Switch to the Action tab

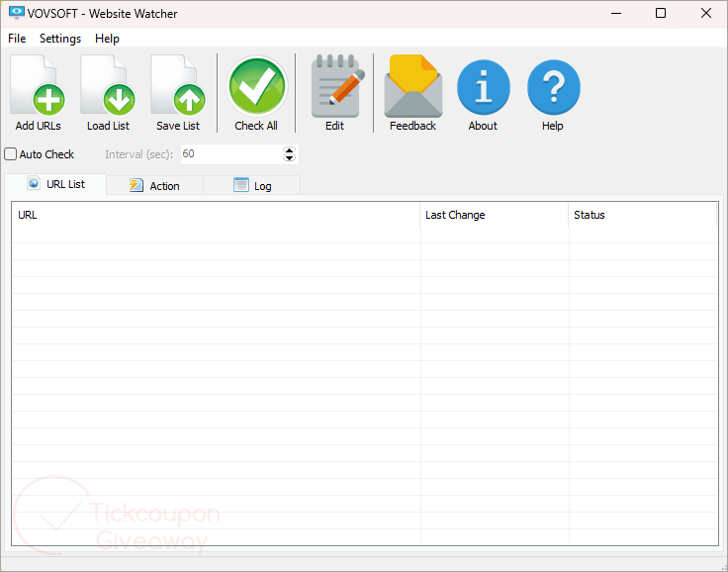point(154,186)
